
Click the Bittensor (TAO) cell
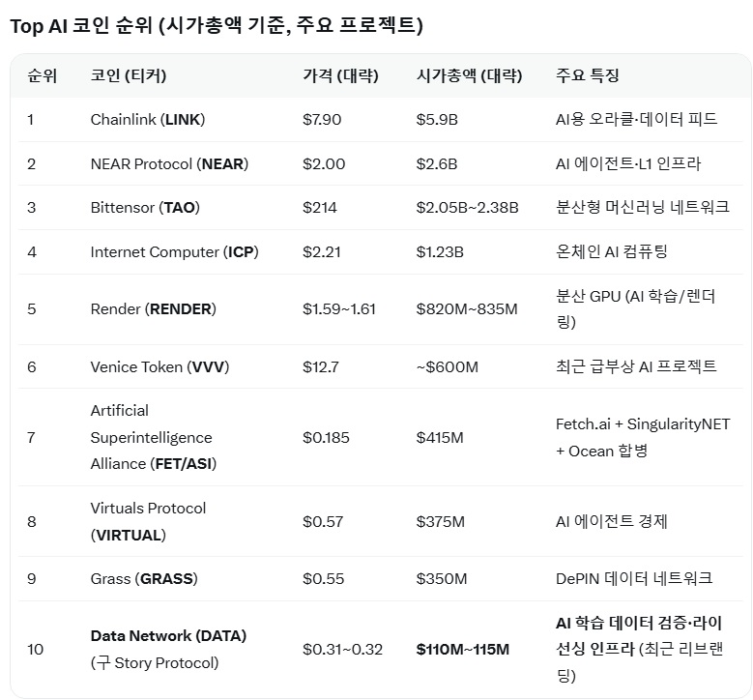tap(145, 208)
